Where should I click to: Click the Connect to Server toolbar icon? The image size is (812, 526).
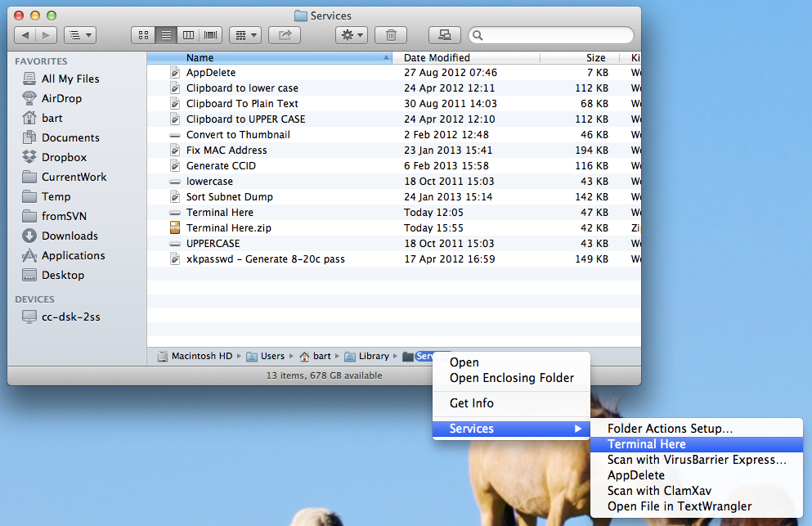coord(445,35)
